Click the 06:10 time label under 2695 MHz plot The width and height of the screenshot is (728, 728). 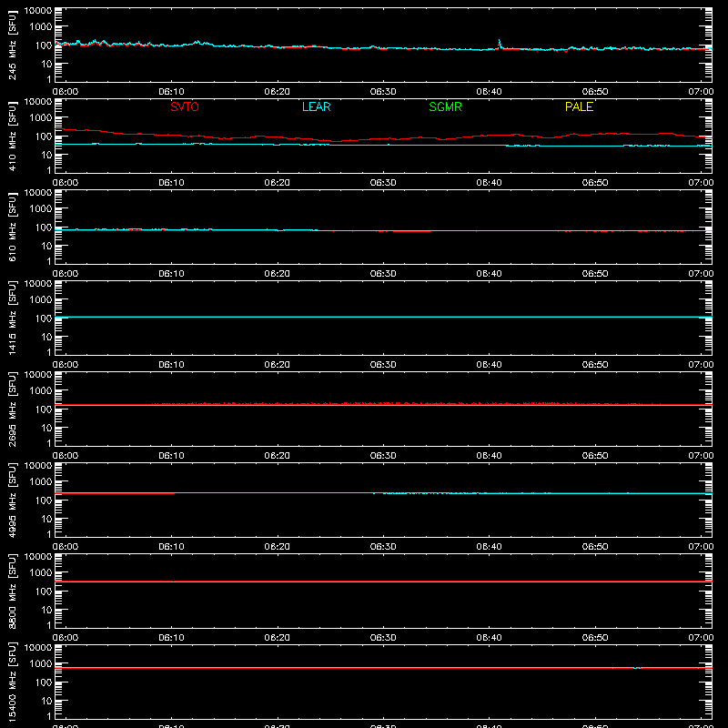pyautogui.click(x=171, y=456)
